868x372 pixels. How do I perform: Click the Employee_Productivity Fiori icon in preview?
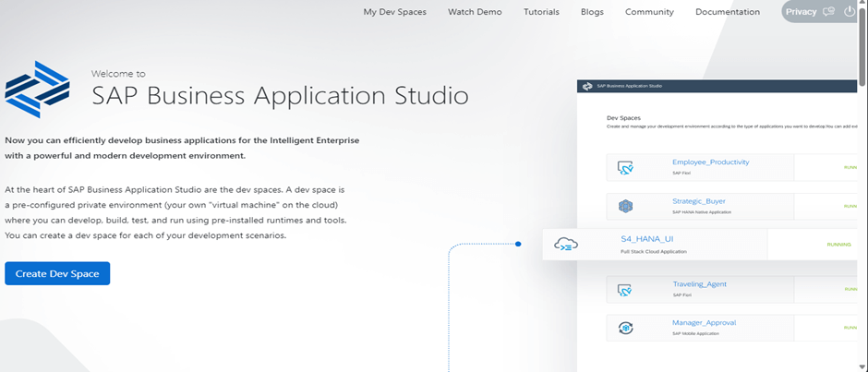tap(625, 168)
